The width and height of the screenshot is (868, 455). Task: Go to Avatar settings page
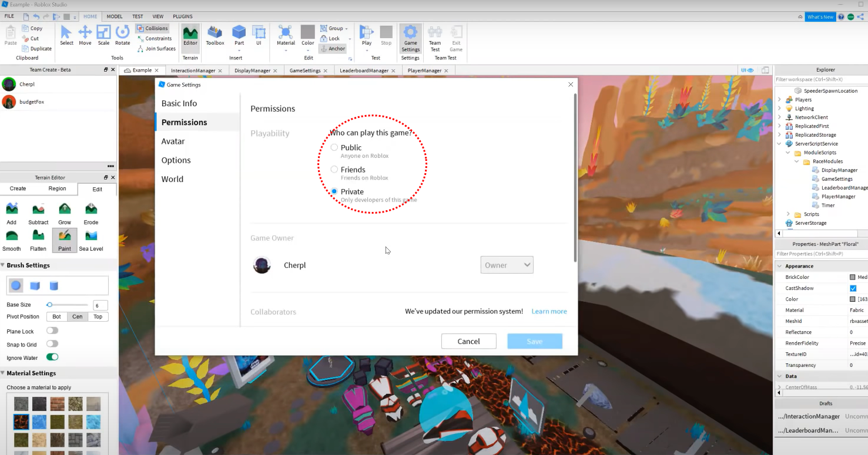tap(173, 141)
